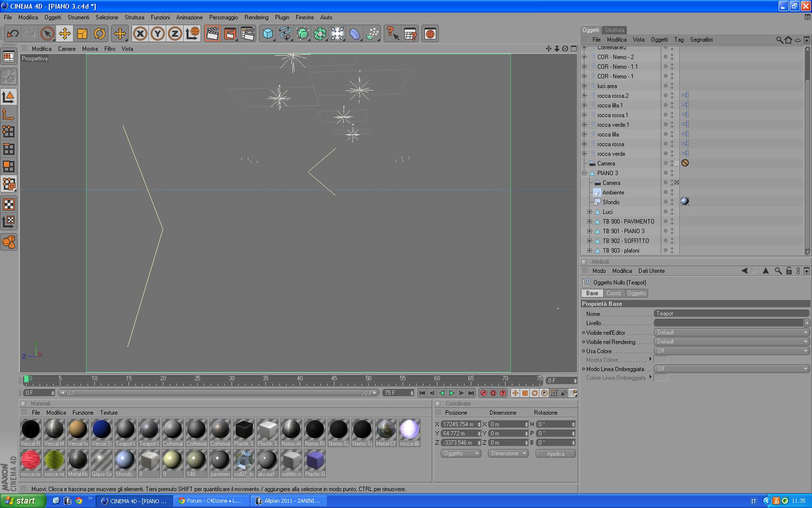812x508 pixels.
Task: Open the Rendering menu
Action: [256, 17]
